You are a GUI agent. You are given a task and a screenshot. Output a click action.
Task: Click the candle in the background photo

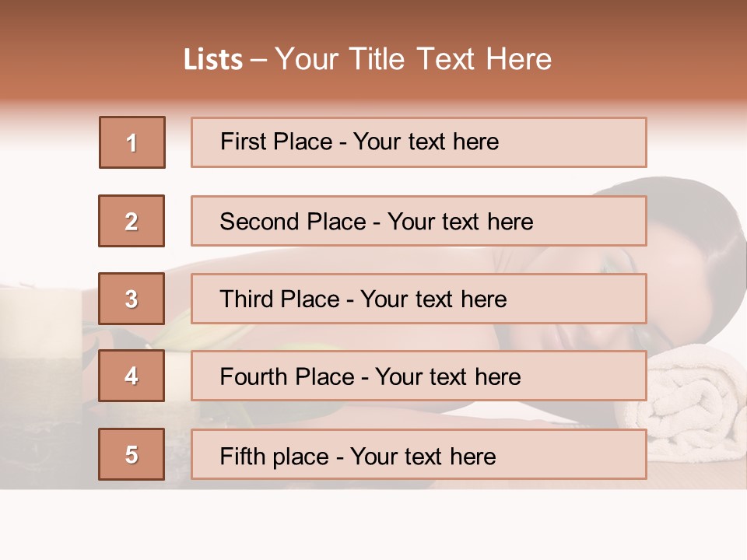point(40,327)
